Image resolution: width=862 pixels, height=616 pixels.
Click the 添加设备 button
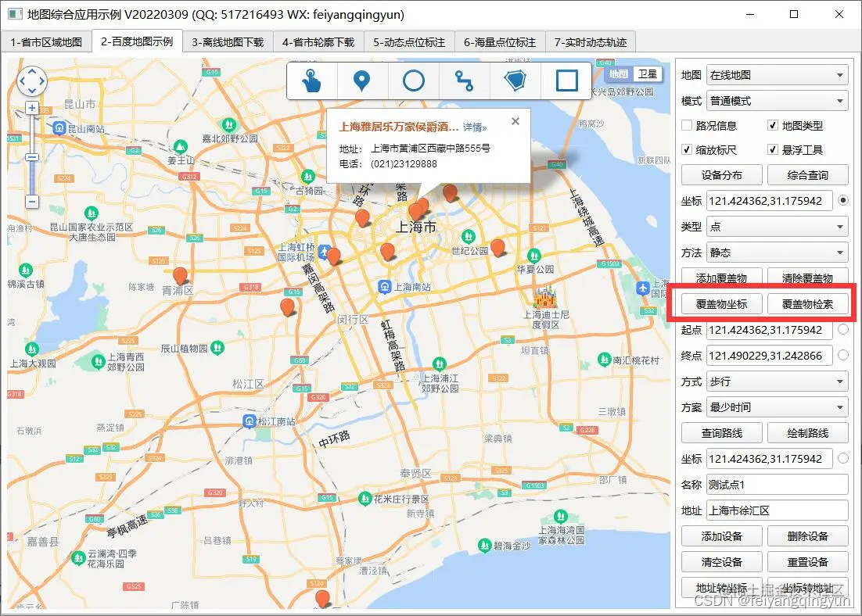point(722,536)
